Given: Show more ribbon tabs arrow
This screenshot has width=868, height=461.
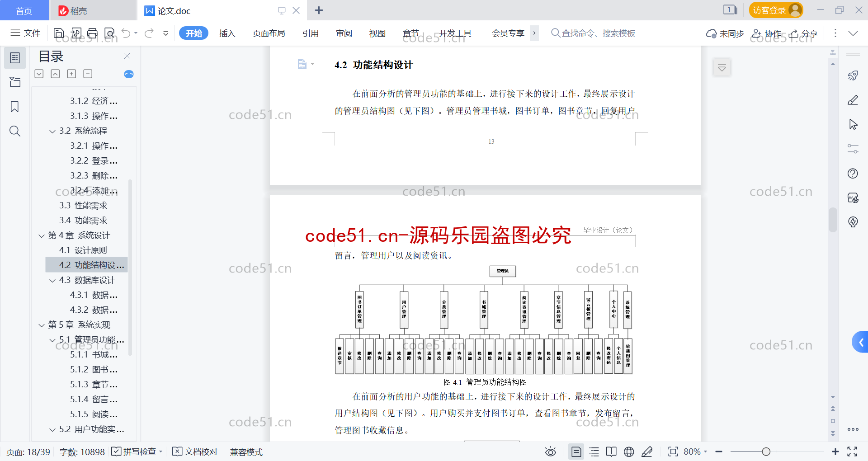Looking at the screenshot, I should coord(534,33).
